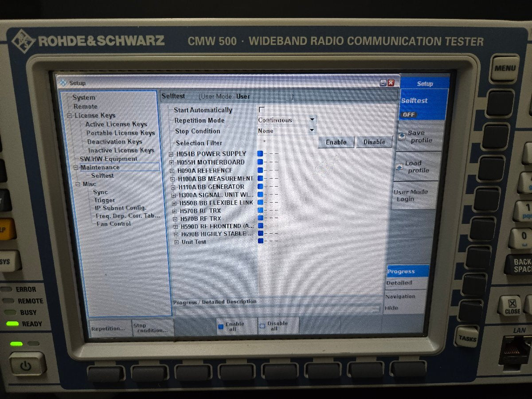Image resolution: width=532 pixels, height=399 pixels.
Task: Click the User Mode Login softkey
Action: point(414,196)
